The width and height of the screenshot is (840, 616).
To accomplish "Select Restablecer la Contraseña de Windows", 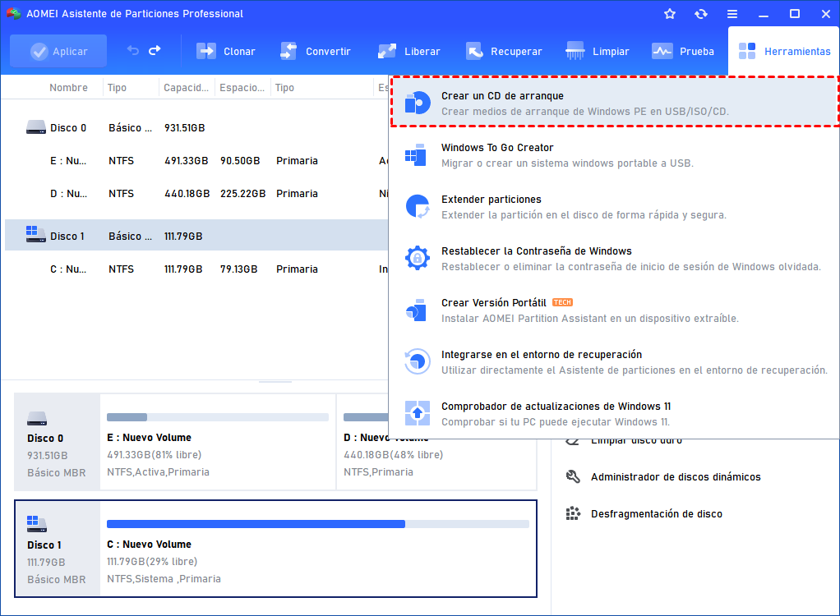I will click(536, 251).
